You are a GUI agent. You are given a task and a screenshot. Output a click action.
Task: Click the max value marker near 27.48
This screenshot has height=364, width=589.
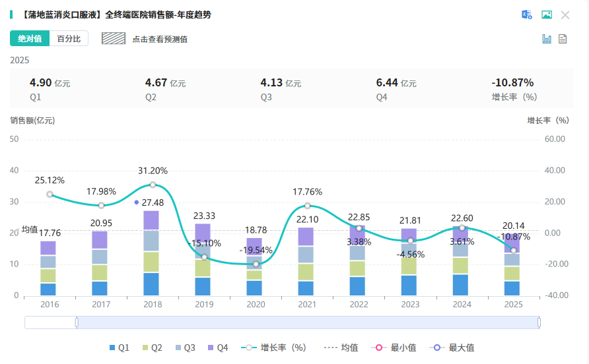click(137, 202)
